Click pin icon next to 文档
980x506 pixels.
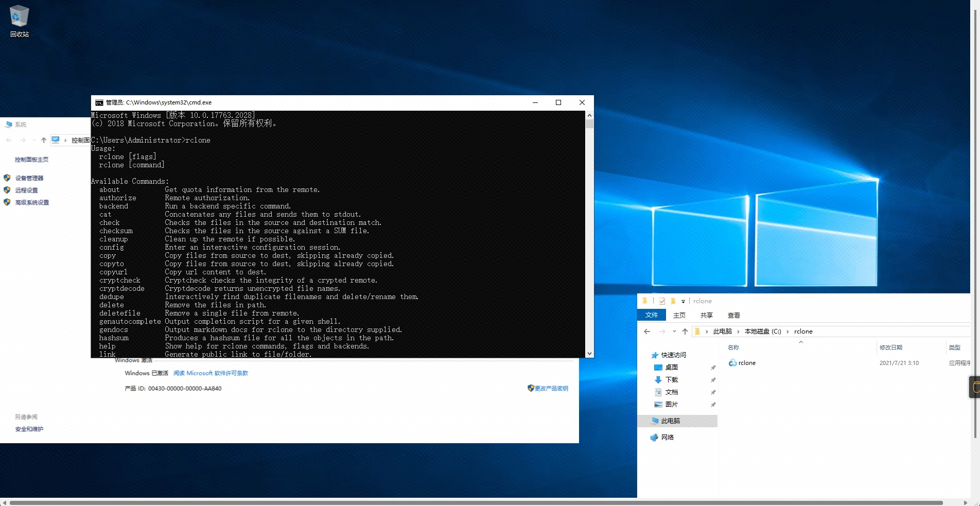click(713, 392)
